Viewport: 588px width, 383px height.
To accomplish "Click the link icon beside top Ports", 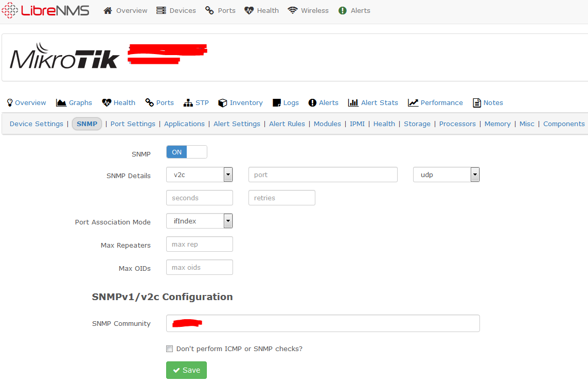I will [209, 10].
